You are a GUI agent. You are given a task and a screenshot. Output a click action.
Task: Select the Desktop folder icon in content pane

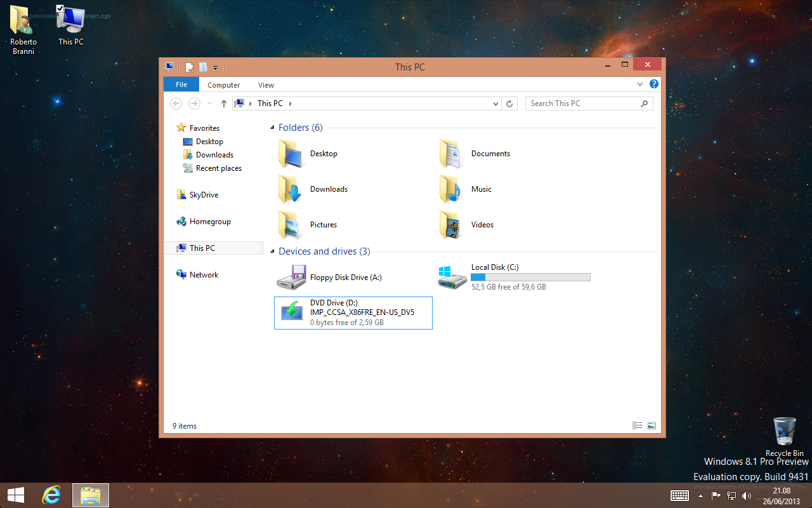tap(291, 154)
